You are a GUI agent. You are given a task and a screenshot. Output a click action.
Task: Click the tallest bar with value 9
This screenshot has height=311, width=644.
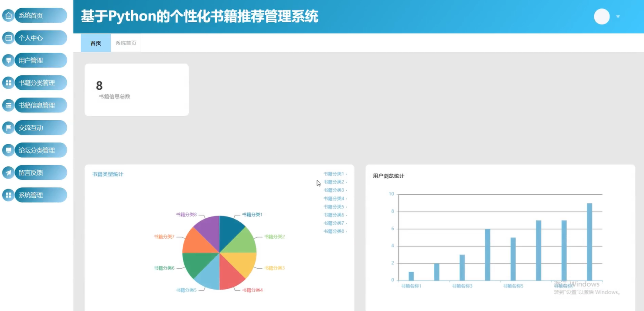click(x=589, y=242)
